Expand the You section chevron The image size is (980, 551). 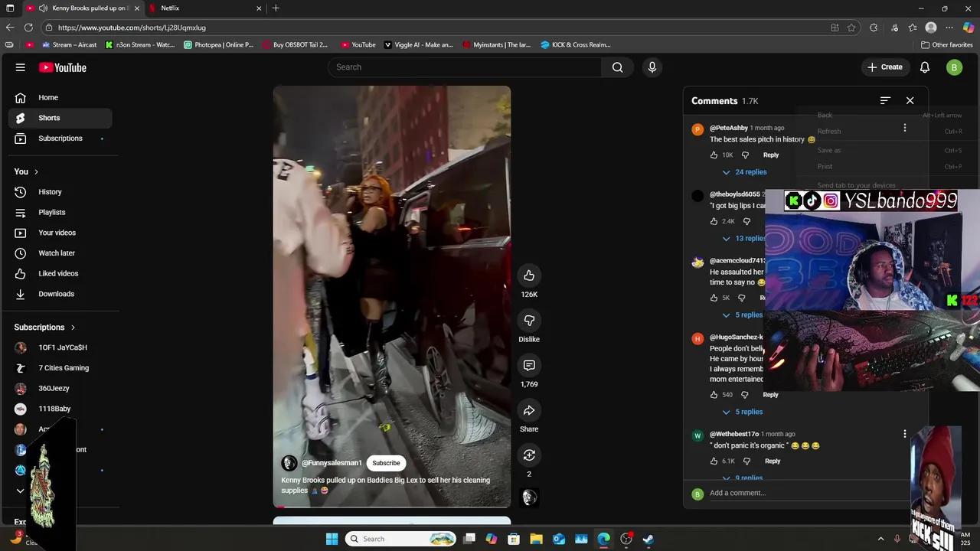click(x=36, y=171)
